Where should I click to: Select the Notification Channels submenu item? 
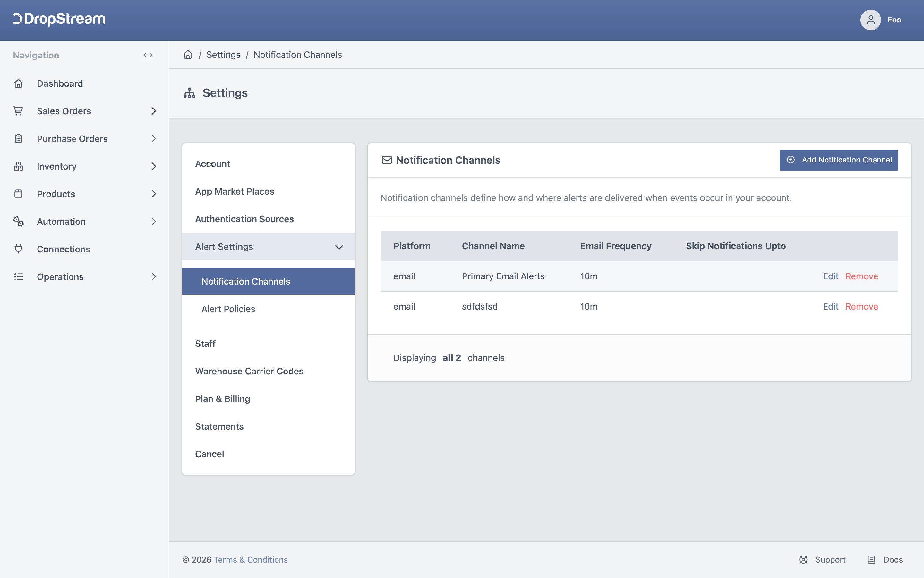pos(269,281)
